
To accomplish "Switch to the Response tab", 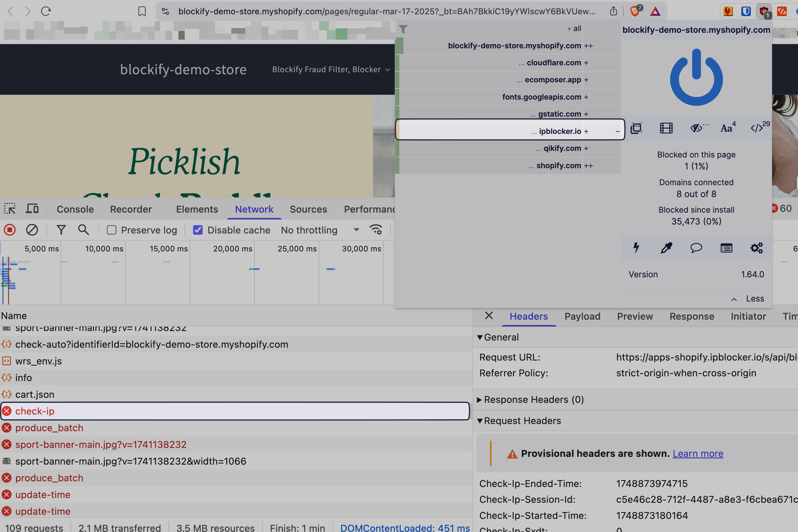I will [692, 316].
